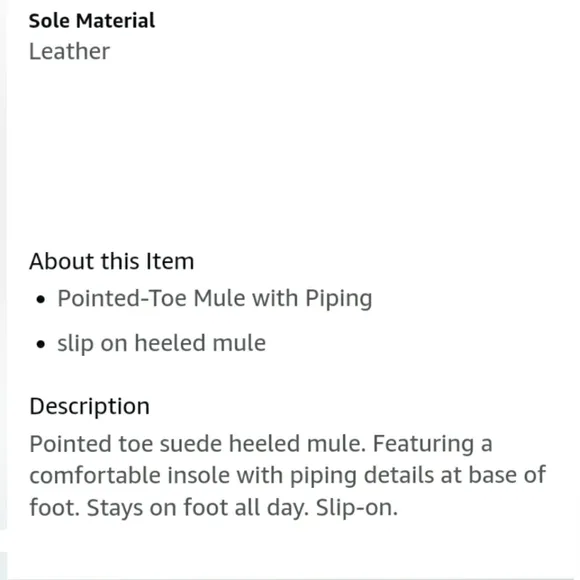580x580 pixels.
Task: Click the gray strip on left edge
Action: coord(3,265)
